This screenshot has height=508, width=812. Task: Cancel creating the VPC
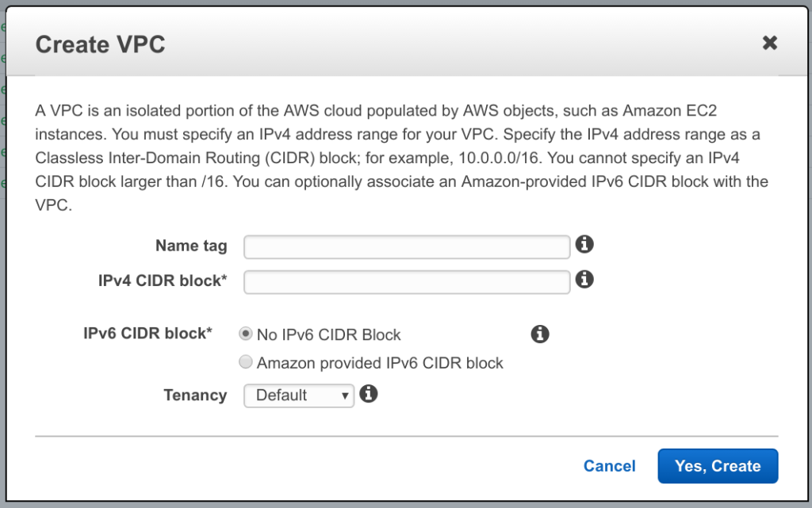609,466
